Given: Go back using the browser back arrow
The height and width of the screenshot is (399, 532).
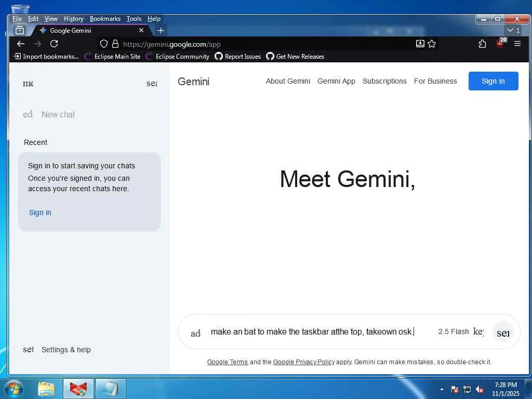Looking at the screenshot, I should (x=21, y=44).
